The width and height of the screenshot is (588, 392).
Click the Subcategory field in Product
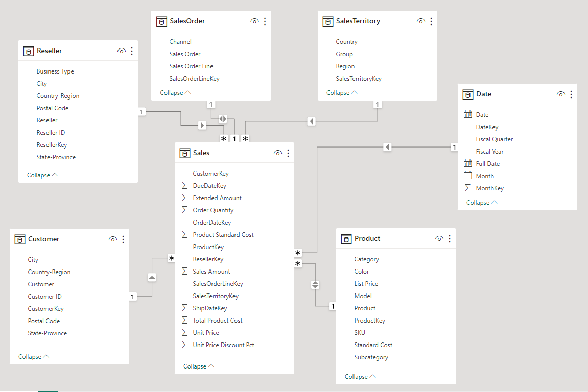coord(371,357)
